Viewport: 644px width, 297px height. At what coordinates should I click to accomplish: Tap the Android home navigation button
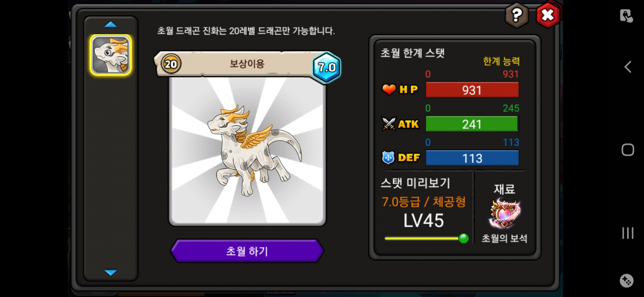tap(627, 150)
